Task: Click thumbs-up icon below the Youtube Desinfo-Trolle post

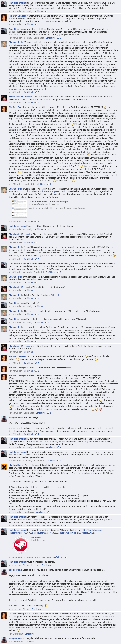Action: pyautogui.click(x=36, y=222)
